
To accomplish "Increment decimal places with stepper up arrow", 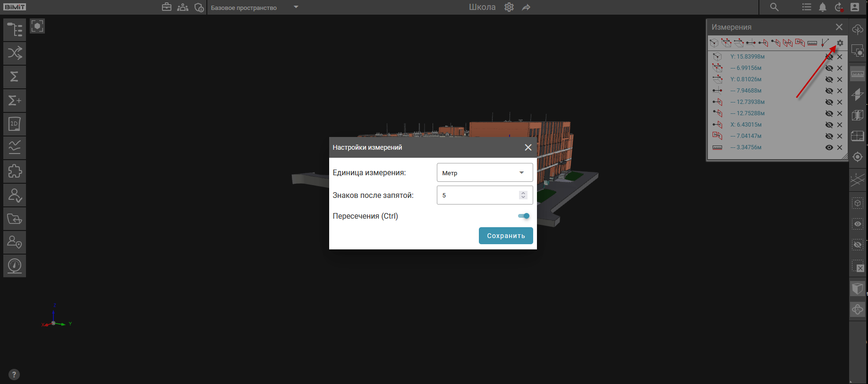I will coord(523,193).
